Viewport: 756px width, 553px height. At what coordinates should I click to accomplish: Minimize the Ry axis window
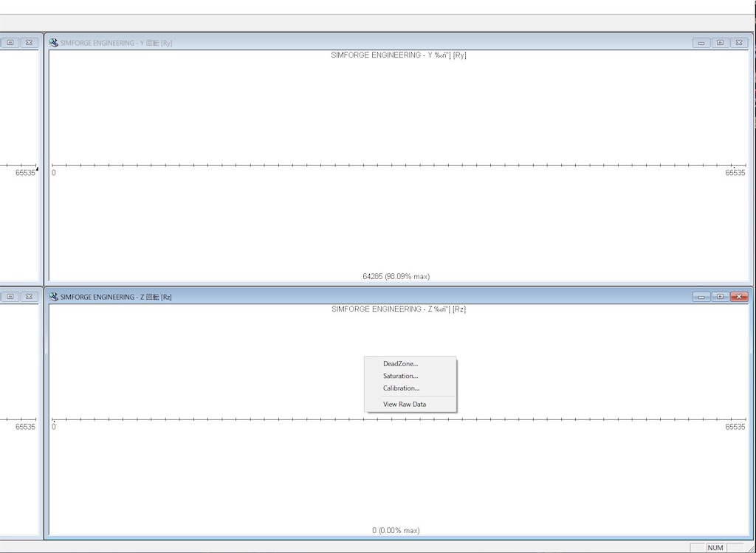coord(701,43)
